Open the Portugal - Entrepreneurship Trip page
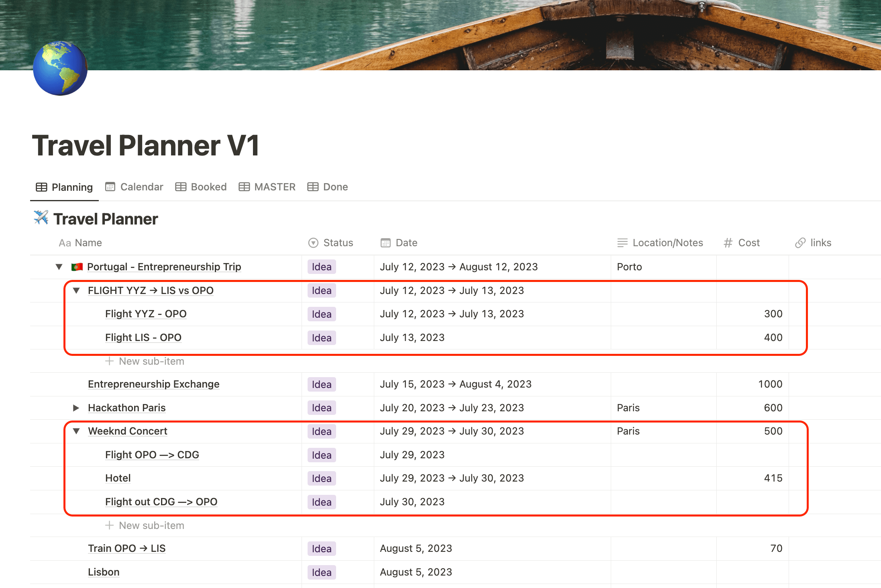Image resolution: width=881 pixels, height=588 pixels. pyautogui.click(x=164, y=267)
